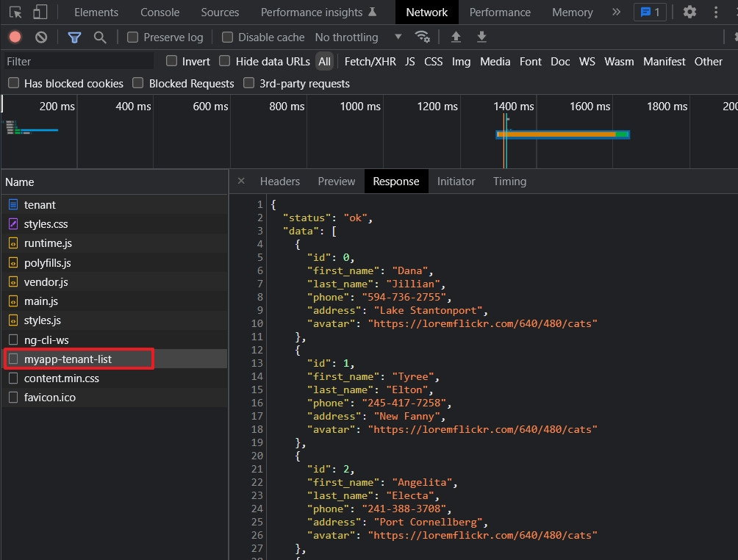Screen dimensions: 738x560
Task: Clear the network log
Action: [x=41, y=37]
